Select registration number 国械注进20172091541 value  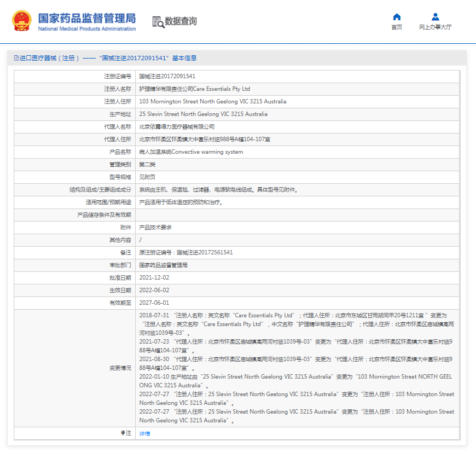(167, 76)
